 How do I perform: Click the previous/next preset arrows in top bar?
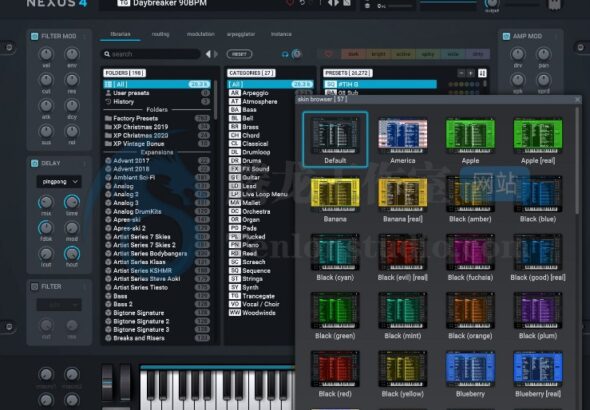tap(333, 3)
